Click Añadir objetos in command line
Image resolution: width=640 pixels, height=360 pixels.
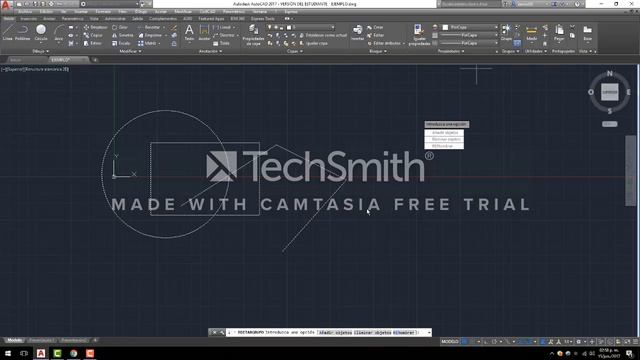335,333
